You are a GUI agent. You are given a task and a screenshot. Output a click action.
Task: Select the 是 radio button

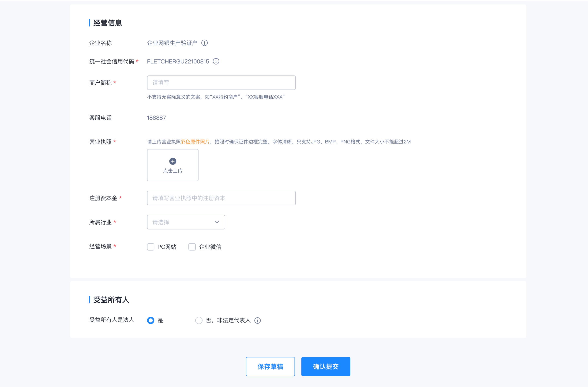point(151,320)
